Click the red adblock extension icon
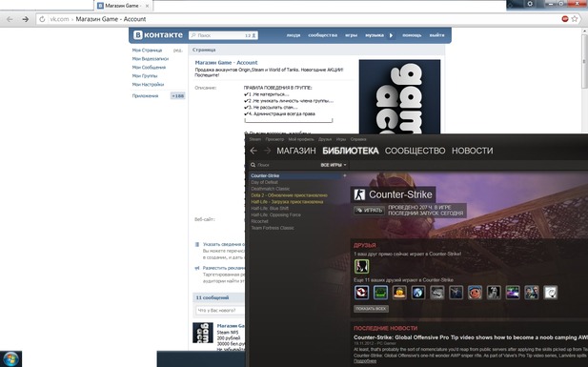The height and width of the screenshot is (367, 588). click(565, 19)
